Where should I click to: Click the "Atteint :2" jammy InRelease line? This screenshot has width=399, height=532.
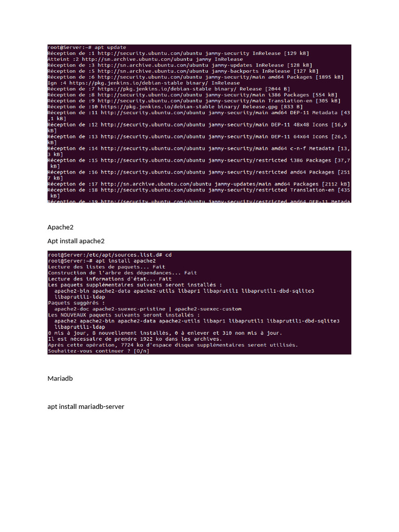pyautogui.click(x=145, y=59)
